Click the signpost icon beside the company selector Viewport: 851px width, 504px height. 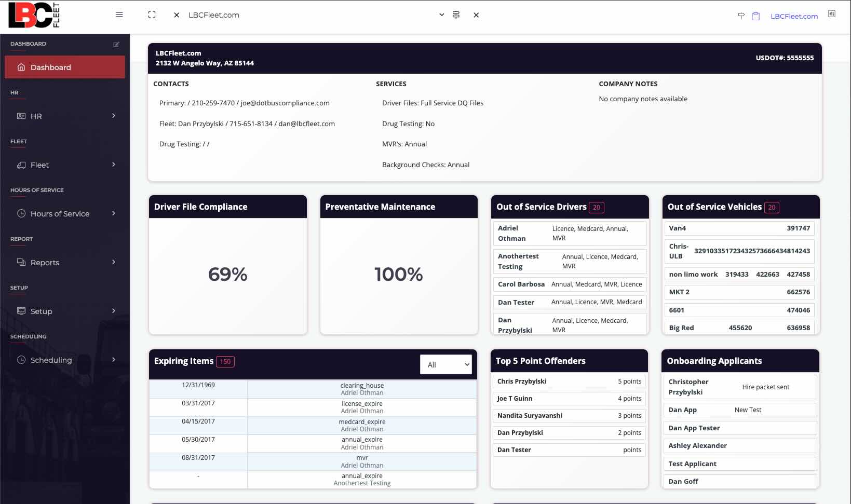456,15
